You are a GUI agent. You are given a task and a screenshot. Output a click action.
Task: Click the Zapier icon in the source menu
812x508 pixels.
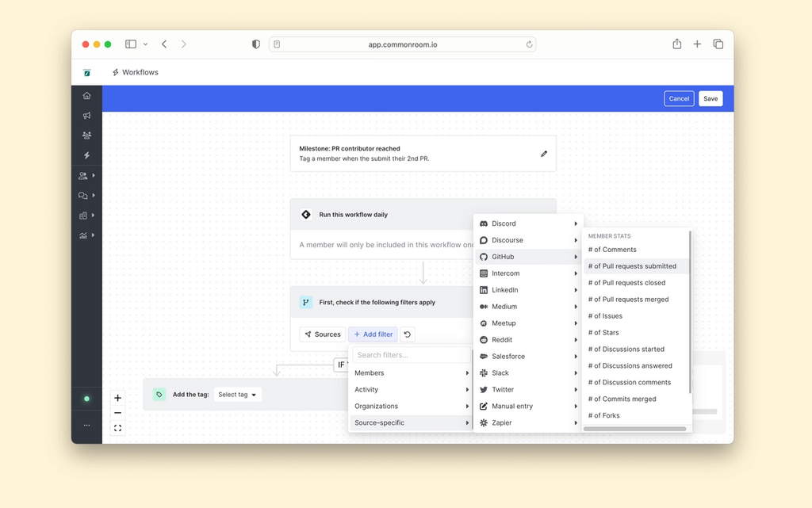484,422
